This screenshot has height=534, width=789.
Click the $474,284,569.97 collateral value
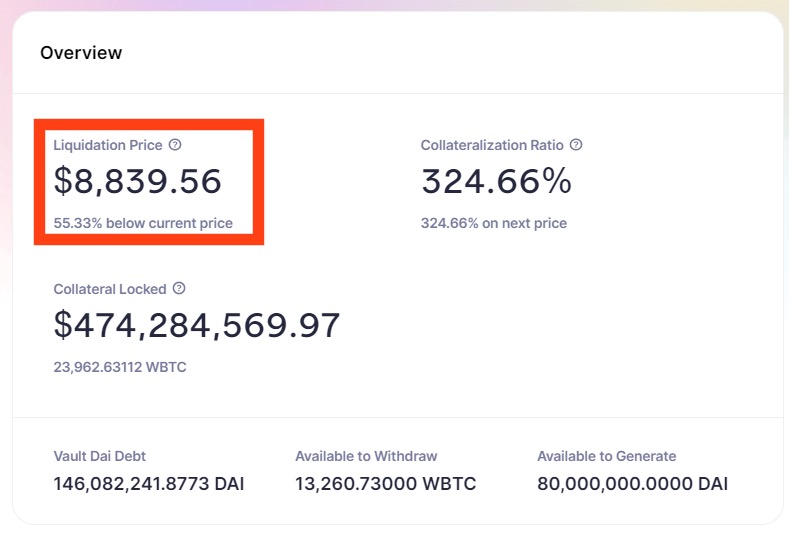pos(197,325)
